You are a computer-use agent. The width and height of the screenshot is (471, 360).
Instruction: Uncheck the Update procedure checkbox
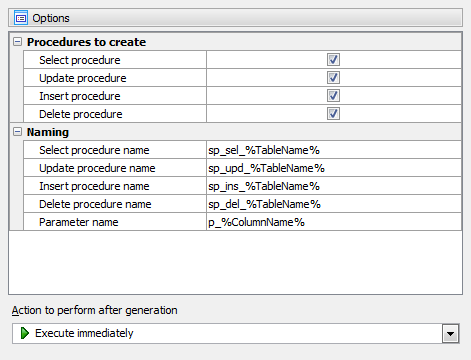tap(333, 78)
